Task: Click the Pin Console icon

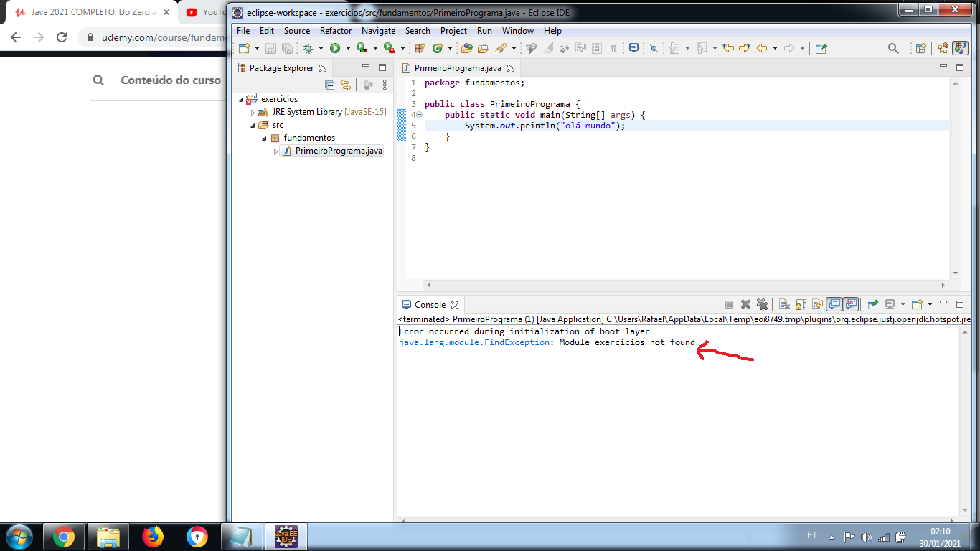Action: click(x=872, y=304)
